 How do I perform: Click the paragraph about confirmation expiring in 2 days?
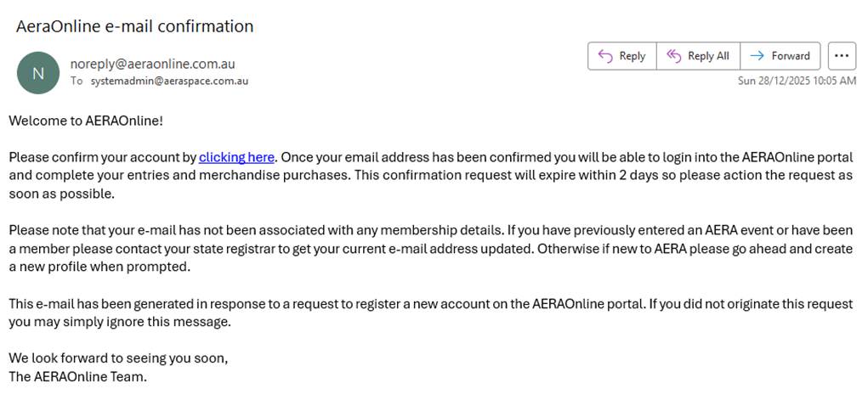point(425,176)
